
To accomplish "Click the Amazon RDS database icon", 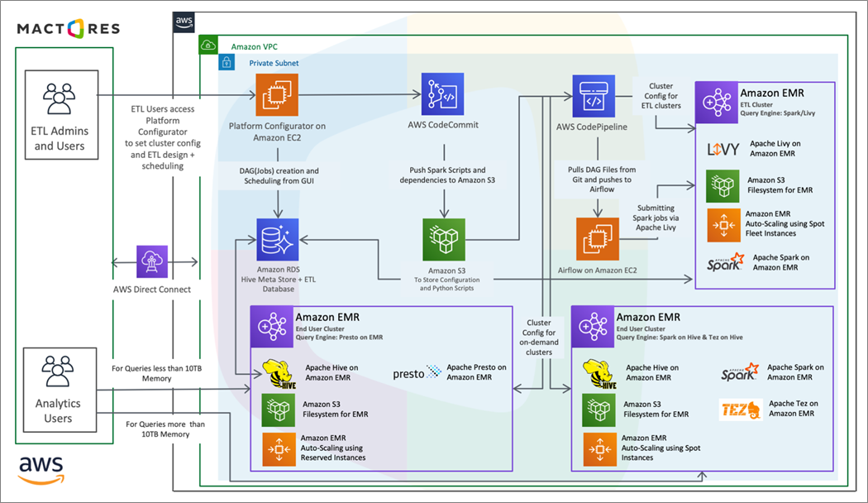I will pos(277,239).
